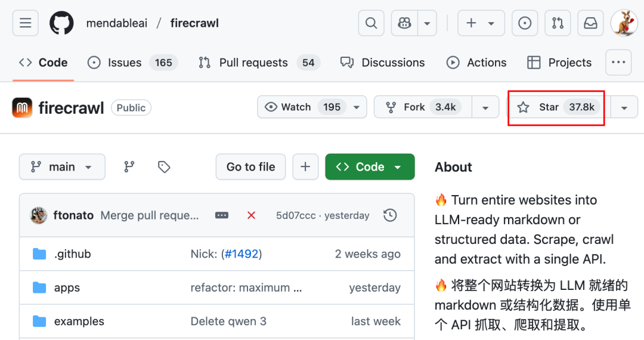Open the Merge pull request commit message
Screen dimensions: 644x340
pyautogui.click(x=150, y=215)
